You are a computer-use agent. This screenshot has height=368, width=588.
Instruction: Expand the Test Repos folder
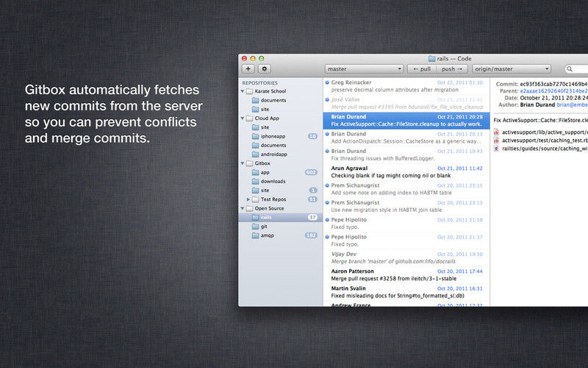(248, 199)
